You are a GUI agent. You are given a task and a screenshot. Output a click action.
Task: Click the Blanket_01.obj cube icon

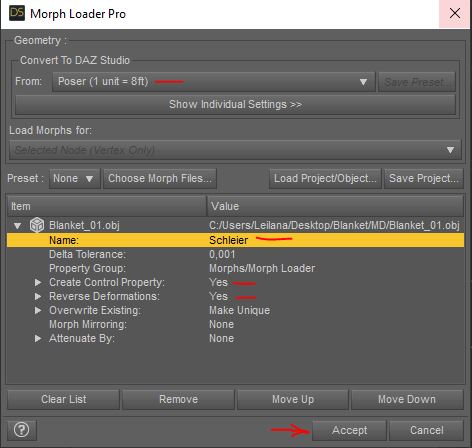click(x=37, y=225)
